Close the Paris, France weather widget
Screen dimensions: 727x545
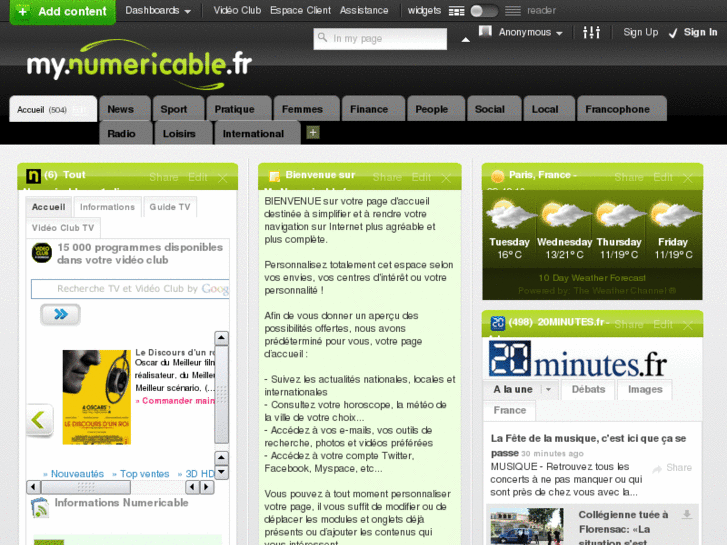tap(688, 178)
